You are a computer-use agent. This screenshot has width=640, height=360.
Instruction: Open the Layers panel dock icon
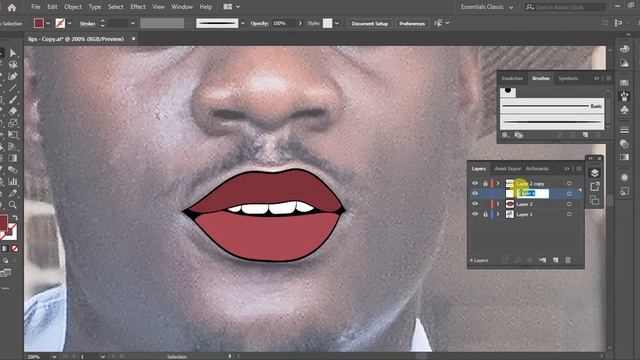pyautogui.click(x=594, y=173)
